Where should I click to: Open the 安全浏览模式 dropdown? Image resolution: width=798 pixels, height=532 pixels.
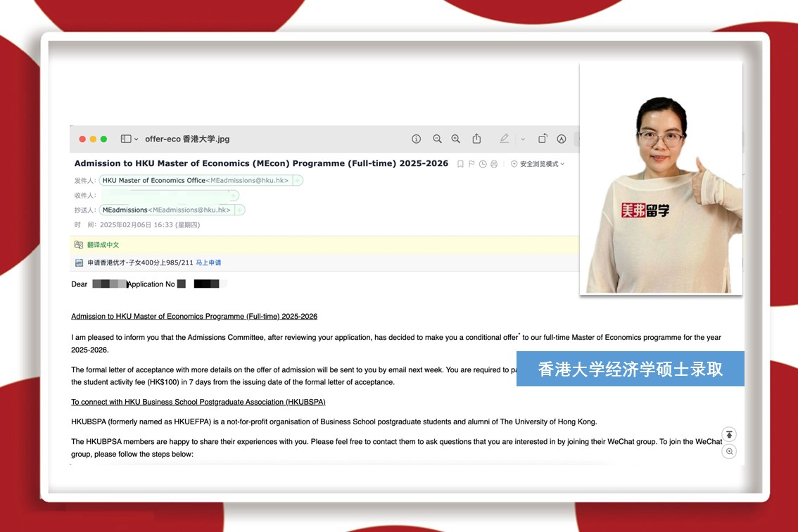click(x=538, y=164)
